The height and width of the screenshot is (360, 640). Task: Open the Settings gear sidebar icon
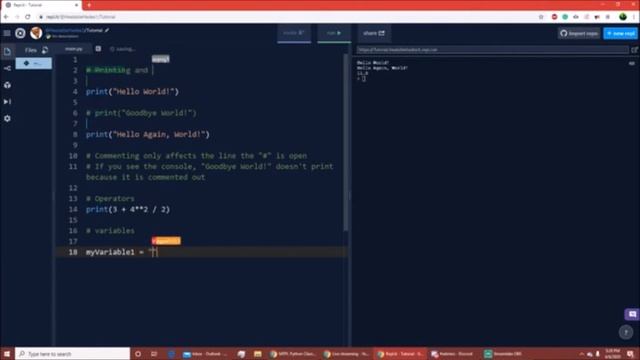tap(7, 118)
